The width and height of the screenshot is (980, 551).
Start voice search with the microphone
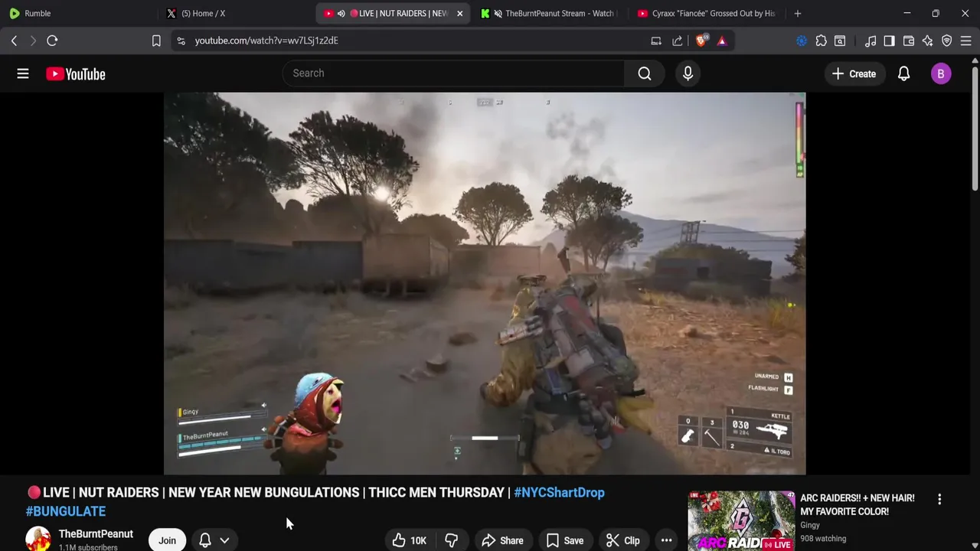pyautogui.click(x=688, y=73)
